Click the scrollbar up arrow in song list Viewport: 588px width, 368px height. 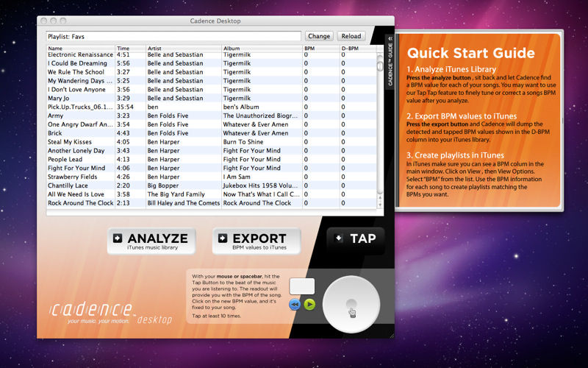tap(380, 198)
